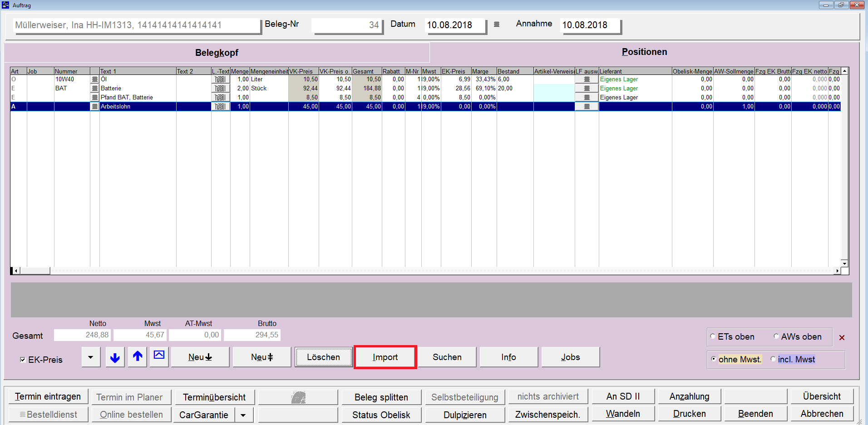The width and height of the screenshot is (868, 425).
Task: Click the table's horizontal scrollbar thumb
Action: pyautogui.click(x=35, y=271)
